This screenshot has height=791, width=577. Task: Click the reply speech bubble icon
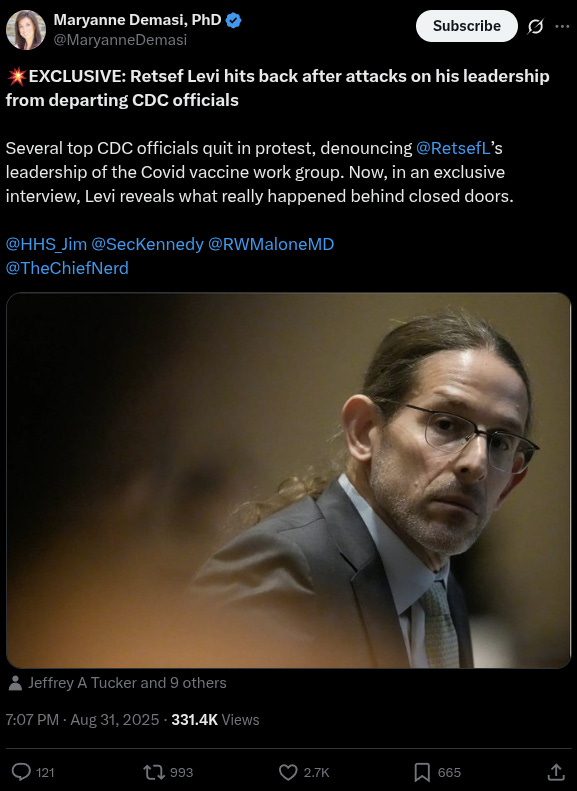[21, 772]
